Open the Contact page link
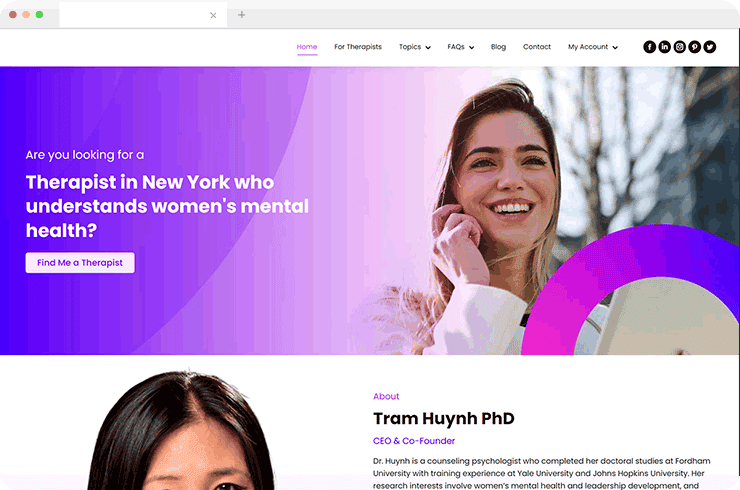This screenshot has width=740, height=490. click(x=537, y=47)
